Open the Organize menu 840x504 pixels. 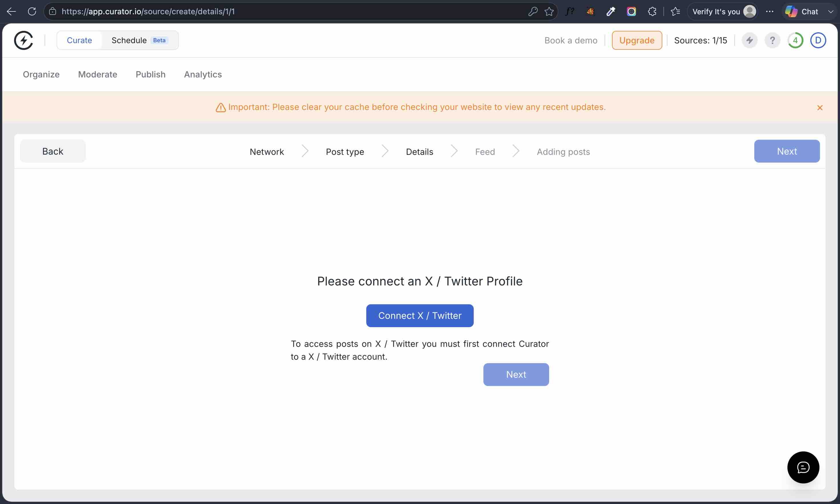point(41,74)
